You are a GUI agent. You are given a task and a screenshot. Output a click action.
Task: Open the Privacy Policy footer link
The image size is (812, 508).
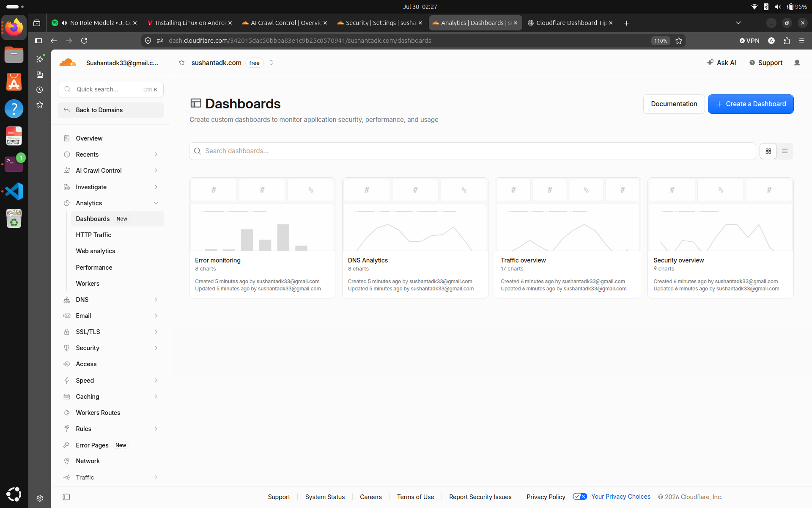[x=546, y=497]
